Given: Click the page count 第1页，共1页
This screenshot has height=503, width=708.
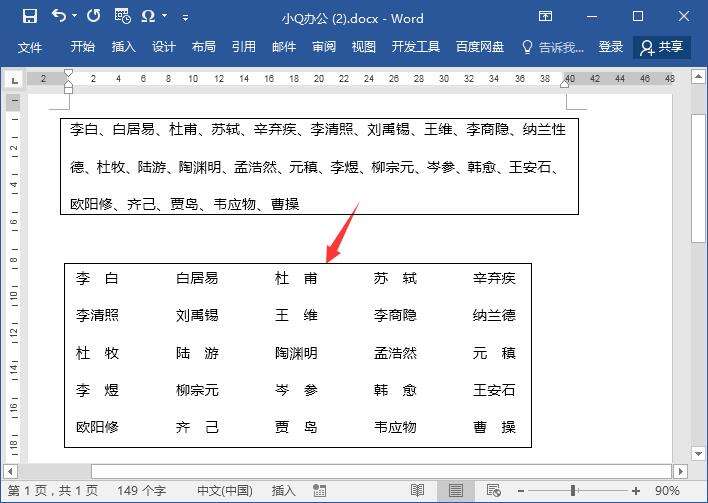Looking at the screenshot, I should 53,490.
